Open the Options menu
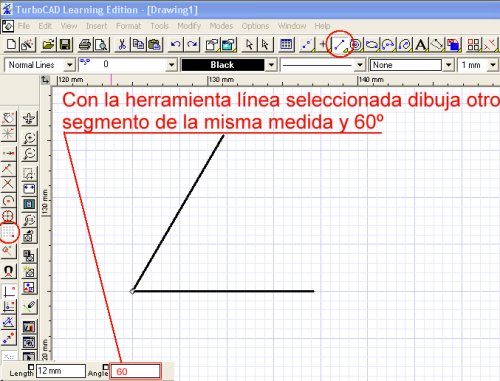The height and width of the screenshot is (381, 500). (x=255, y=26)
